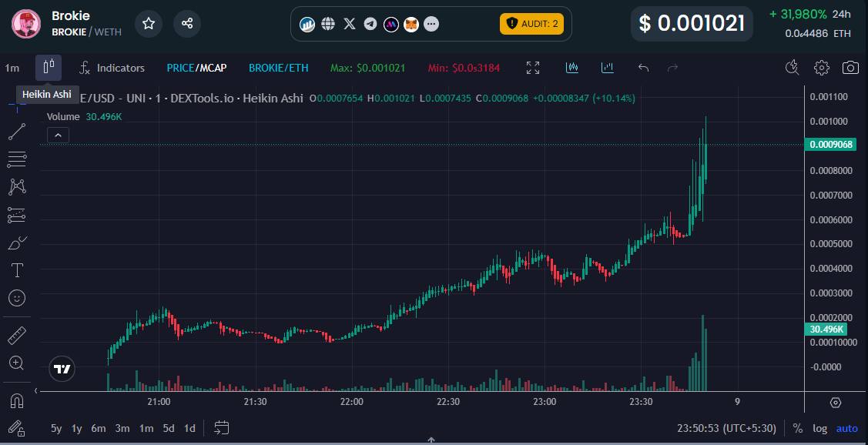The image size is (868, 445).
Task: Switch the BROKIE/ETH pair toggle
Action: 279,68
